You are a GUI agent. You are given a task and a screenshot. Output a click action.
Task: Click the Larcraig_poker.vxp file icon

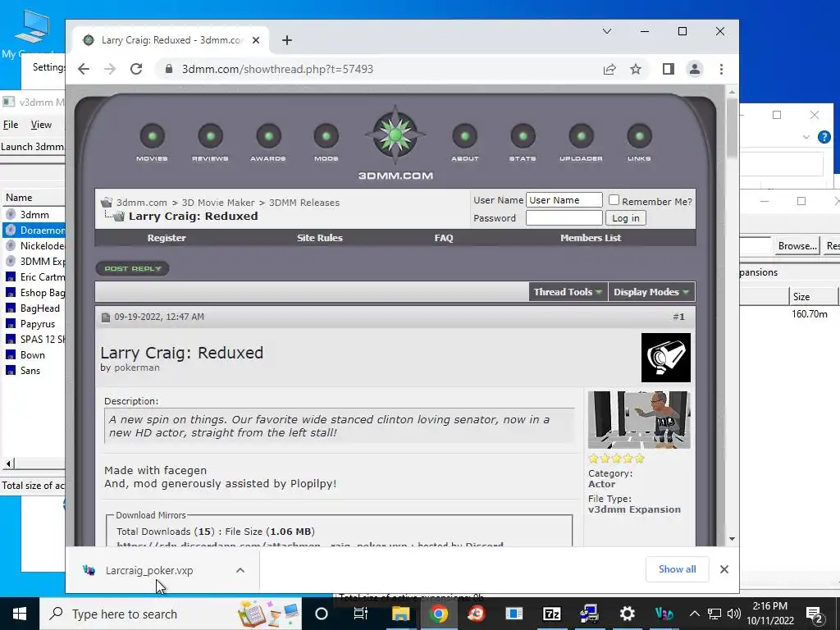pyautogui.click(x=89, y=570)
